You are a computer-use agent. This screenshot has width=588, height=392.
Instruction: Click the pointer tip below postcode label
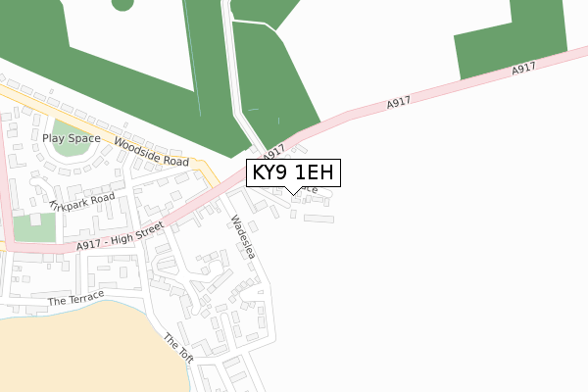[x=293, y=194]
